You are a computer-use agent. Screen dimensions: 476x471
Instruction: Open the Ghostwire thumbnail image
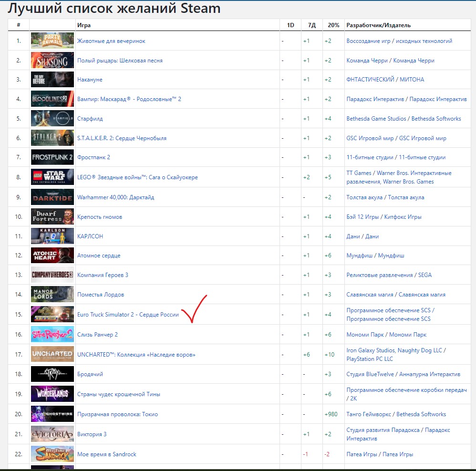point(52,414)
